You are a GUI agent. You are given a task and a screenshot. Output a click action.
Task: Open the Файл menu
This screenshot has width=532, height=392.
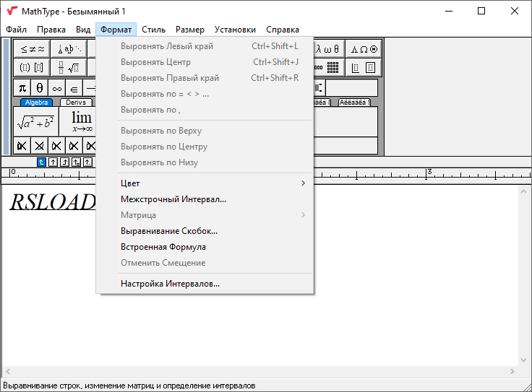click(x=17, y=30)
